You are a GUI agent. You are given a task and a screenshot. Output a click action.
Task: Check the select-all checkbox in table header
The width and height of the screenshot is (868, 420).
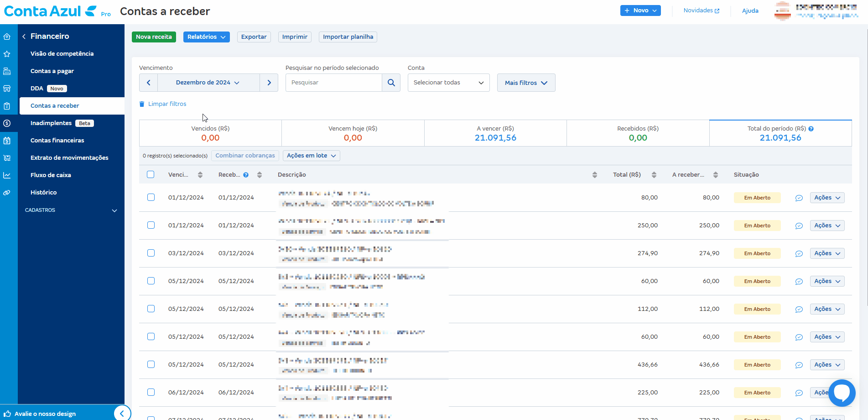(151, 174)
